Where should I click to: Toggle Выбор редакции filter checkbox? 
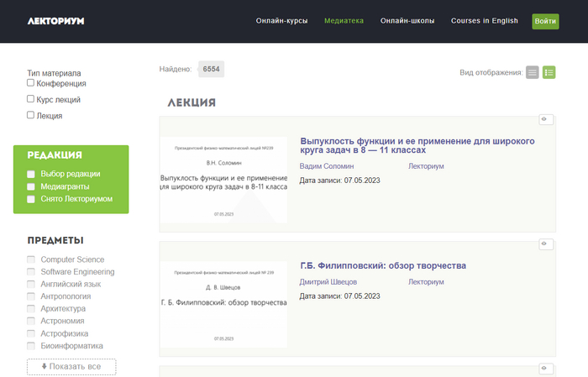click(x=31, y=174)
